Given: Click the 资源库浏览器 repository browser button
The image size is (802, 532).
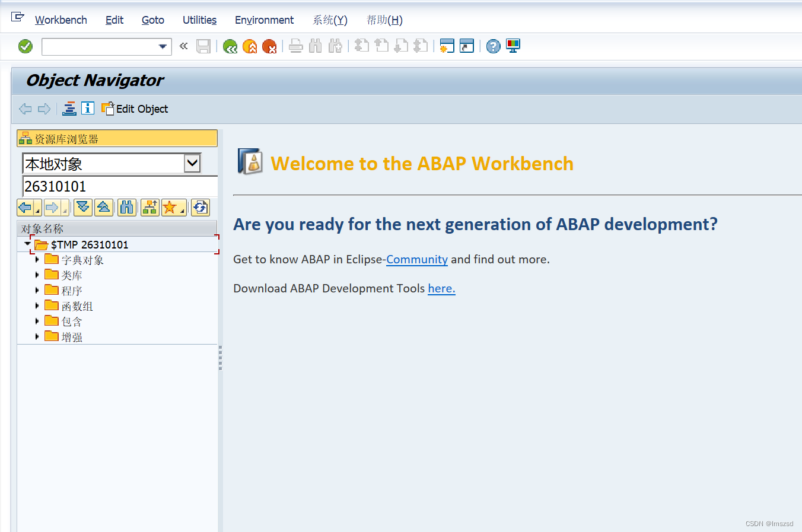Looking at the screenshot, I should [117, 138].
